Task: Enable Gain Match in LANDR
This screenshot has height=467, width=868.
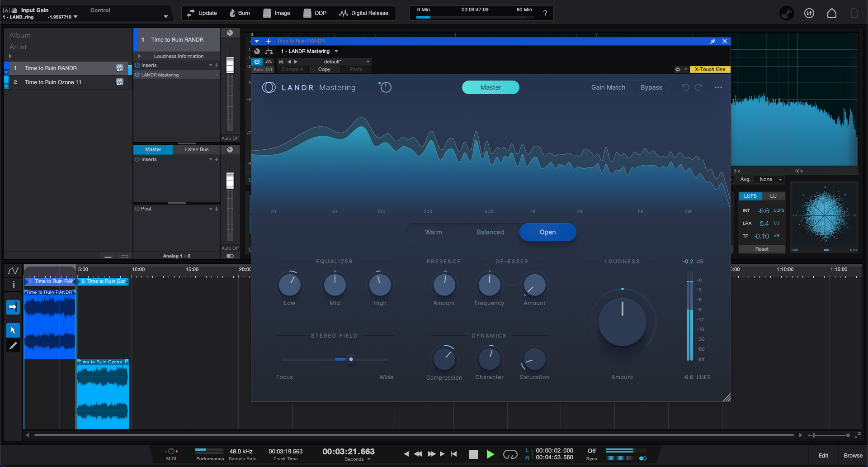Action: pyautogui.click(x=608, y=87)
